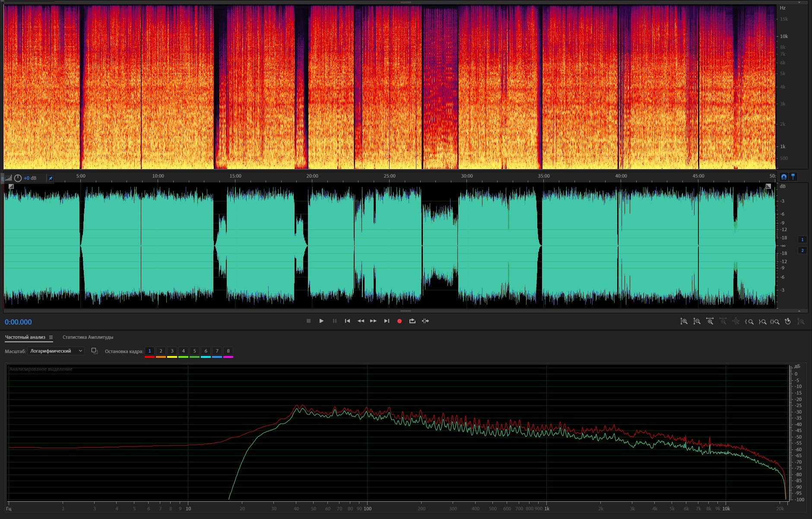The height and width of the screenshot is (519, 812).
Task: Click the red Record button
Action: (400, 321)
